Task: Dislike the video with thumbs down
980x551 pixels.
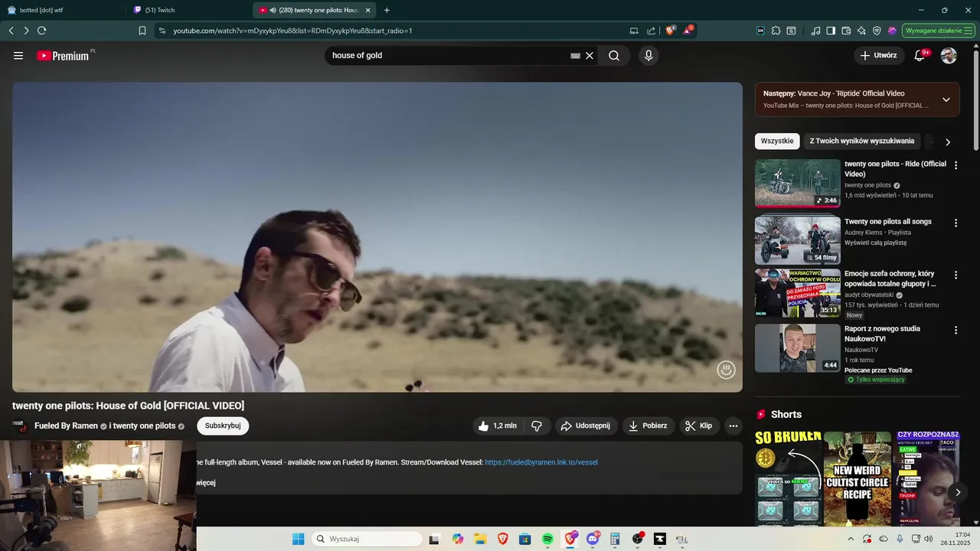Action: (x=537, y=426)
